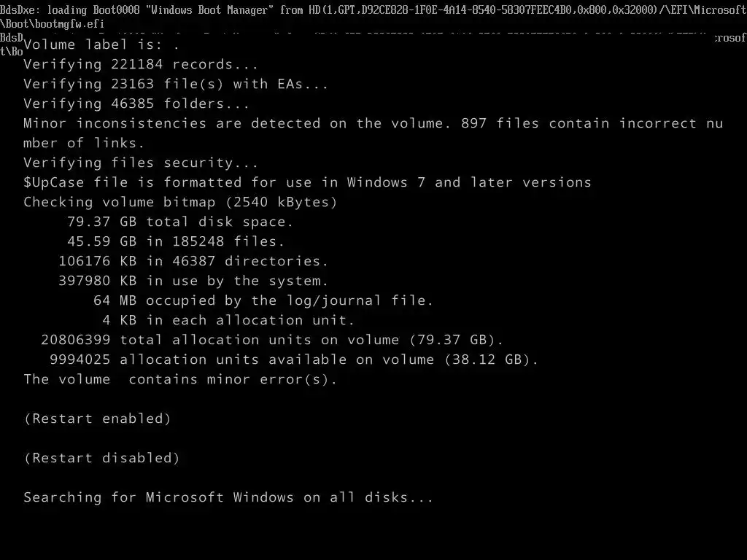Click the "79.37 GB total disk space" line

click(180, 222)
